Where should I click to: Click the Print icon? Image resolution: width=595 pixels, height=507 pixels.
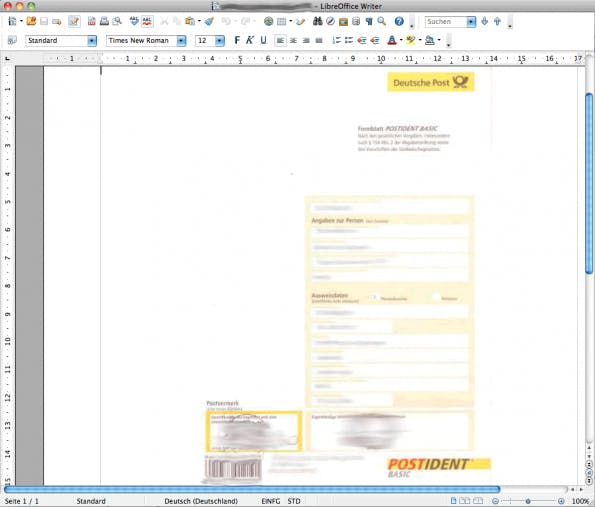[x=104, y=21]
